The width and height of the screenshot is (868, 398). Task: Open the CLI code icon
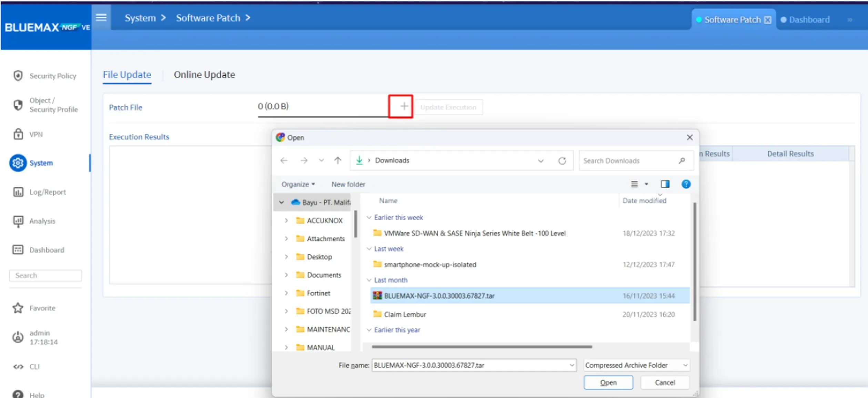coord(18,367)
